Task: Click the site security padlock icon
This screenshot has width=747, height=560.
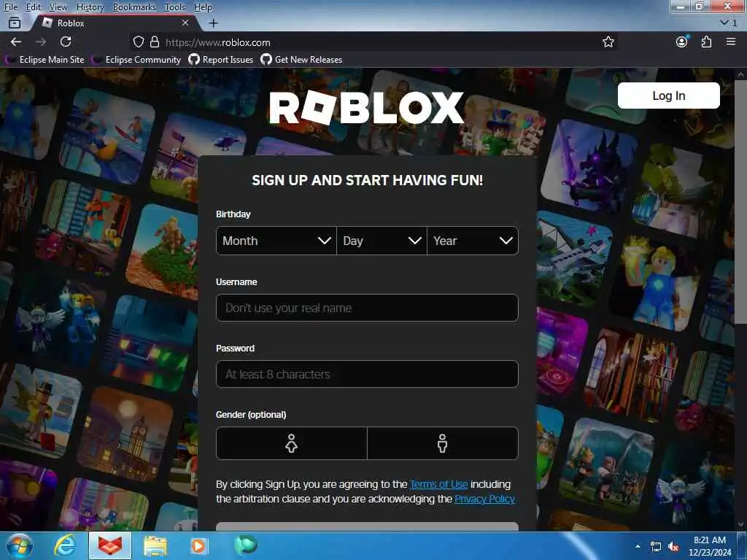Action: [155, 42]
